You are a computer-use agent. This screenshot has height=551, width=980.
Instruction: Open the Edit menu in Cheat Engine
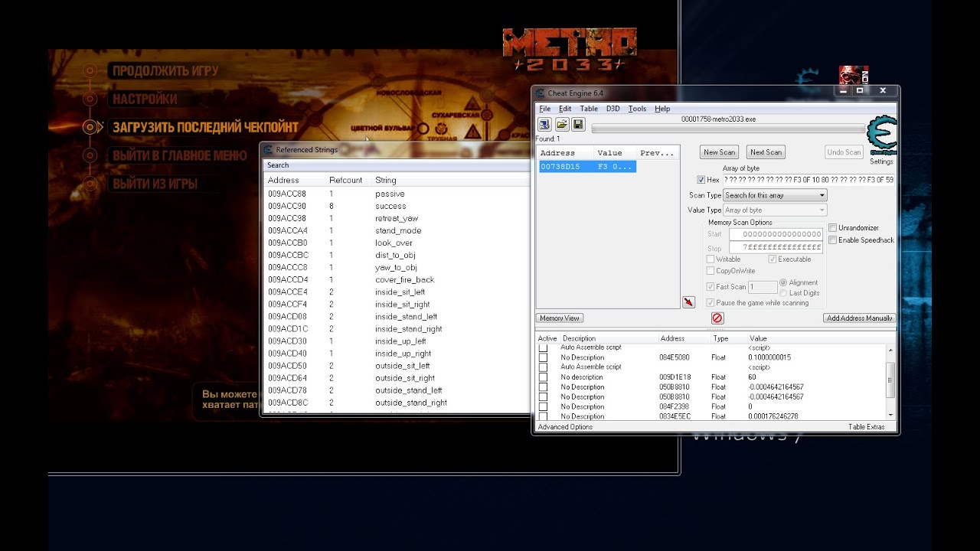(x=565, y=109)
